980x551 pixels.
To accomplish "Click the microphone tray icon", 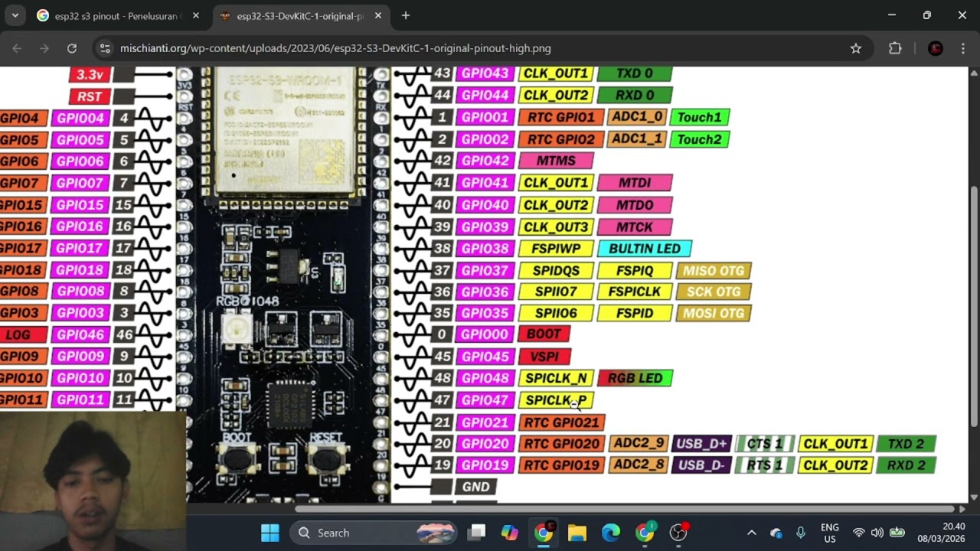I will click(x=801, y=533).
